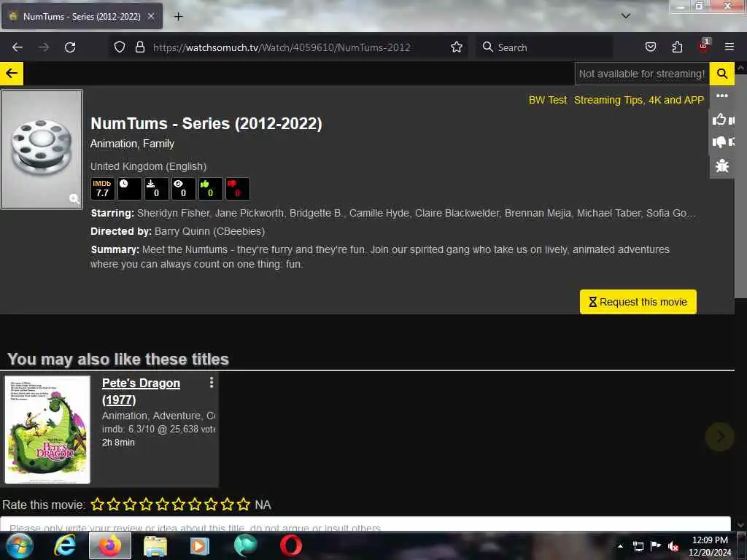This screenshot has height=560, width=747.
Task: Close the NumTums browser tab
Action: [x=150, y=16]
